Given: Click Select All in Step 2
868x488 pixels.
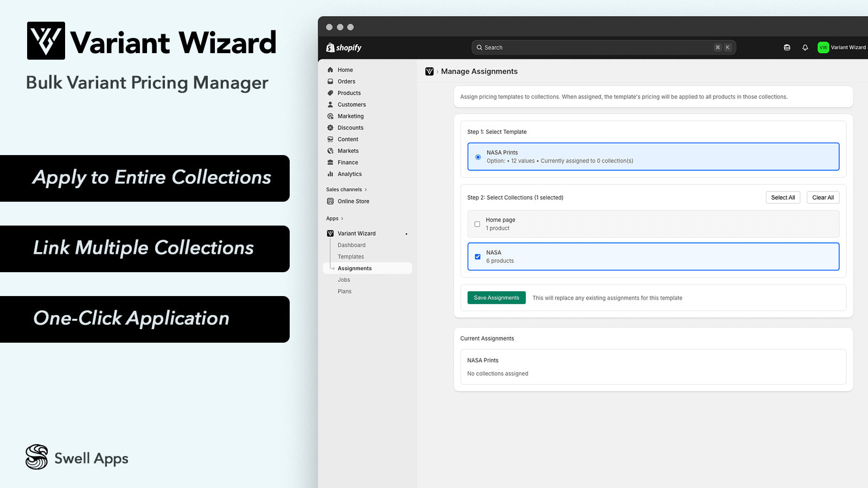Looking at the screenshot, I should [783, 197].
